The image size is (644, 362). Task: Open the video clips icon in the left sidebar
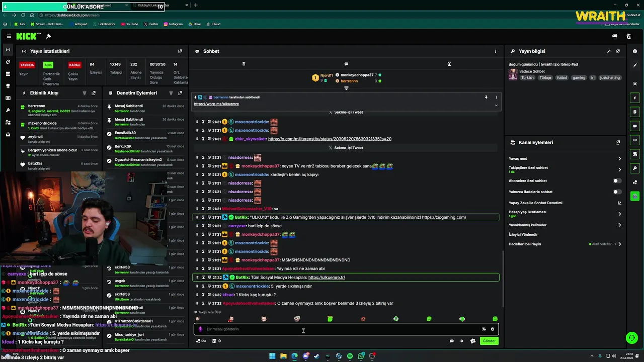pos(8,98)
